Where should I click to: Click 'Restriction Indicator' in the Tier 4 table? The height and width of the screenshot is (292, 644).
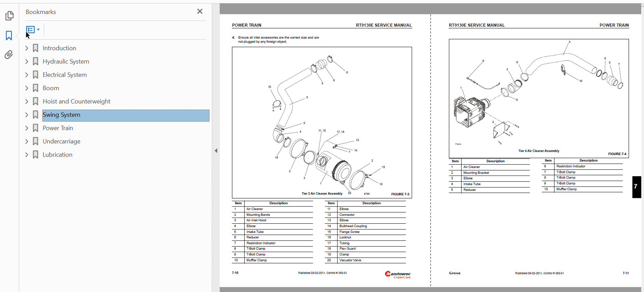[571, 166]
